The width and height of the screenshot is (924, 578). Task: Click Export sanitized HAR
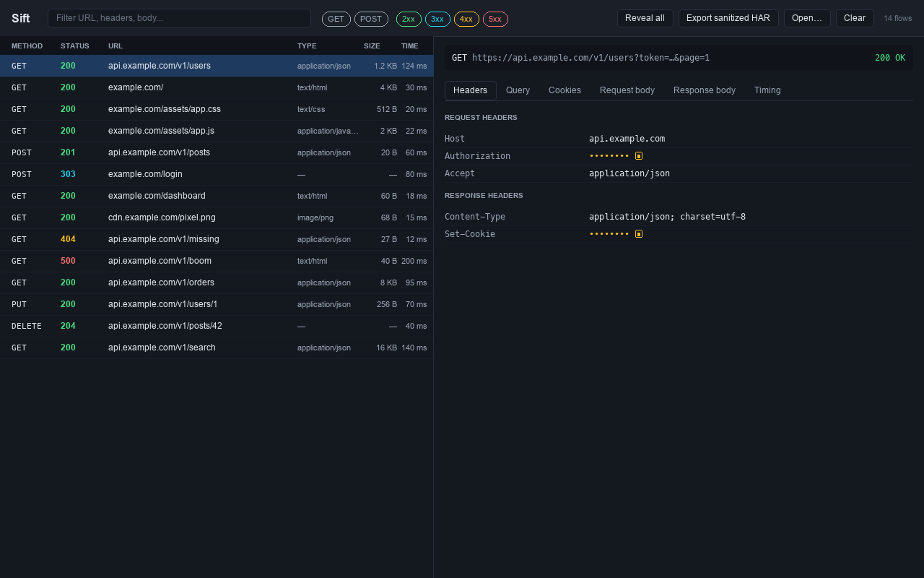(x=728, y=18)
